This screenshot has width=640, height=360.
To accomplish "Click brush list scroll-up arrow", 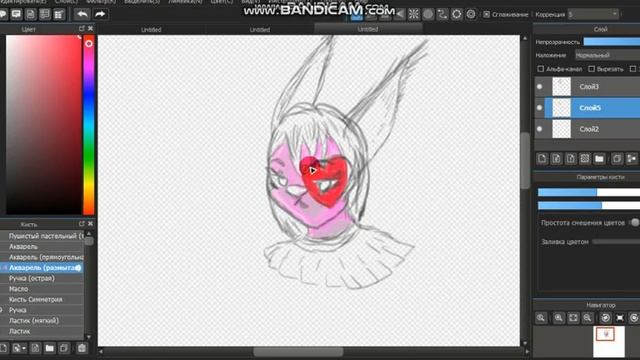I will (89, 233).
